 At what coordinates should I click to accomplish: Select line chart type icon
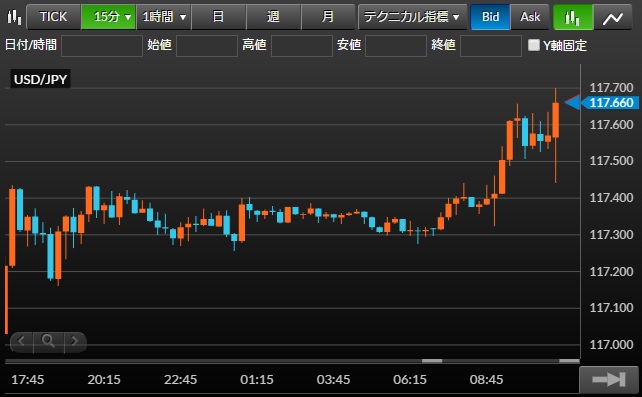coord(613,17)
